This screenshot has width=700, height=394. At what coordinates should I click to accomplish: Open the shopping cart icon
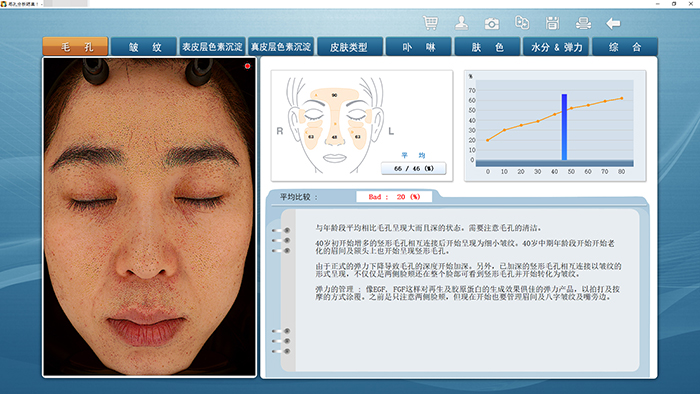coord(430,23)
